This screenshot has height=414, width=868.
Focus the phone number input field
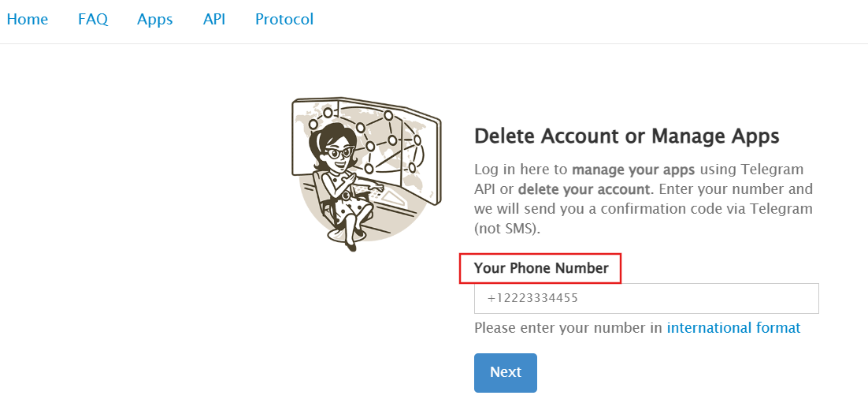tap(646, 299)
